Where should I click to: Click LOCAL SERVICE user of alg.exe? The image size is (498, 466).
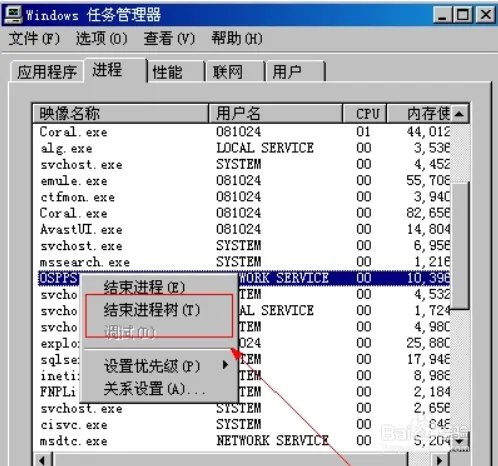(265, 148)
